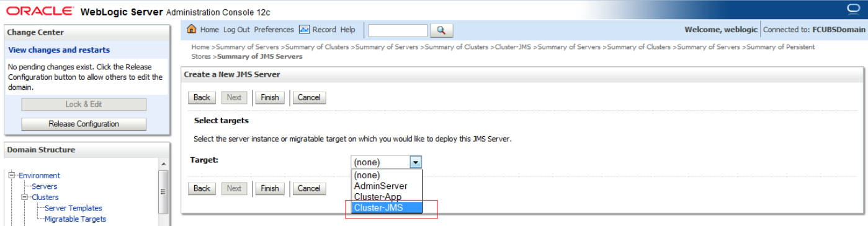Click Summary of JMS Servers breadcrumb text

pyautogui.click(x=260, y=56)
